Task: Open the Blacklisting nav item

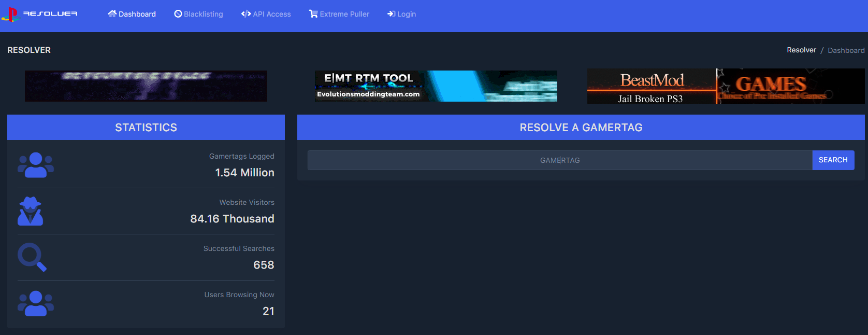Action: pos(198,14)
